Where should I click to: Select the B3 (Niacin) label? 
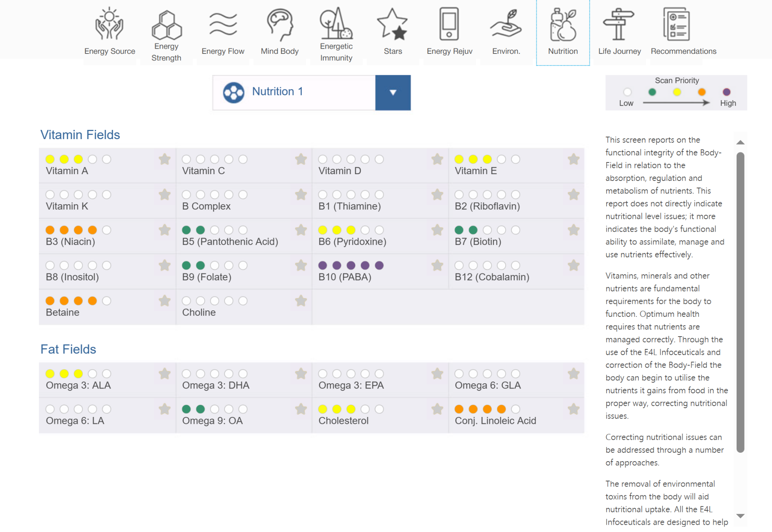[x=70, y=242]
